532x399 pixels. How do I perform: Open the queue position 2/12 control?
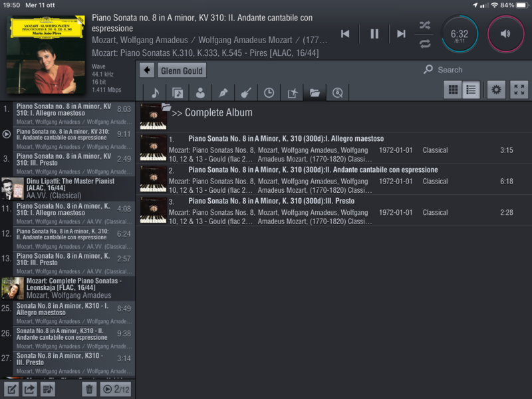(116, 389)
